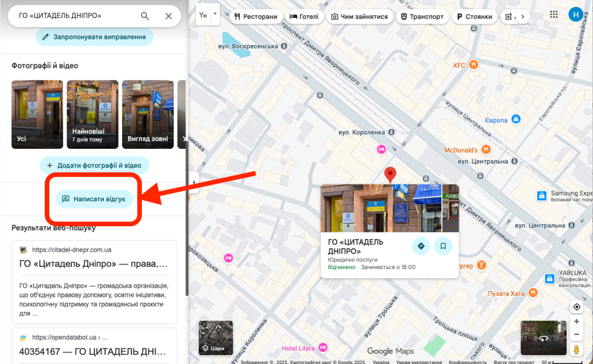Zoom out using the minus button

pyautogui.click(x=576, y=334)
